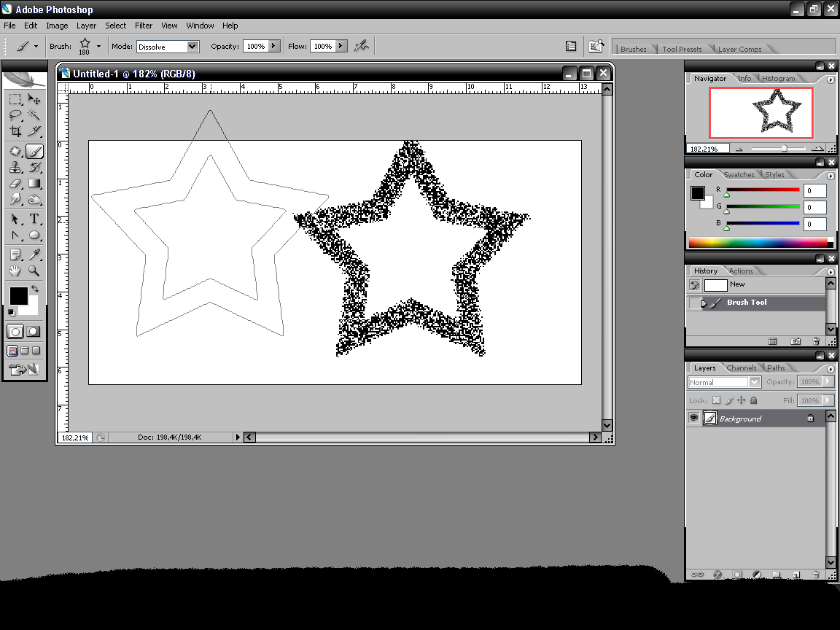Select the Healing Brush tool

tap(15, 152)
